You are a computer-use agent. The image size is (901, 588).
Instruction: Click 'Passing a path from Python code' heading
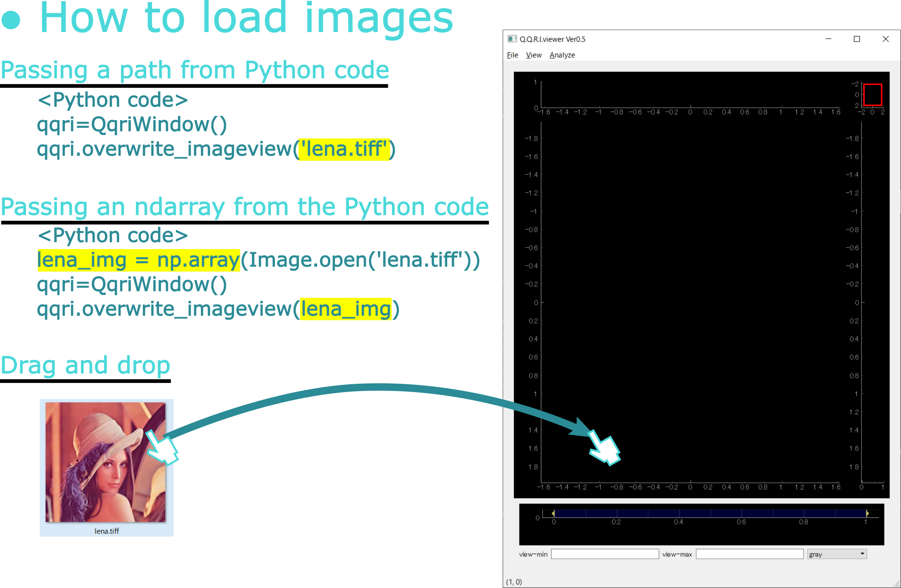(x=194, y=70)
